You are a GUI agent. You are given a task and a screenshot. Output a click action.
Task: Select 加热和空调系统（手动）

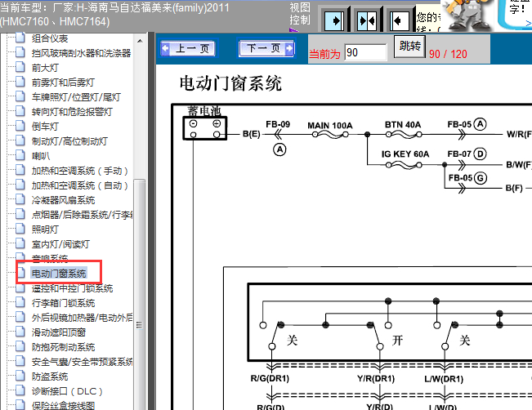click(80, 171)
